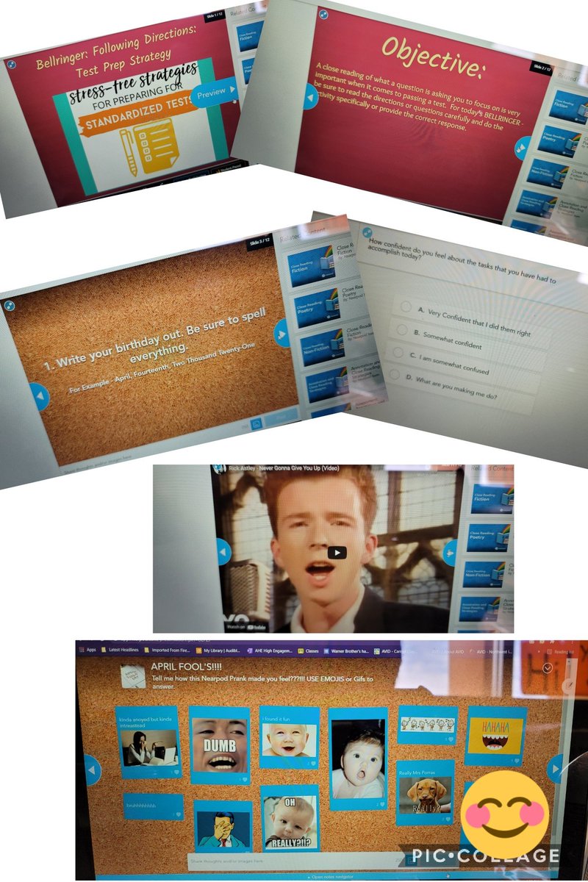Like the HAHAHA post with heart
588x882 pixels.
click(517, 761)
